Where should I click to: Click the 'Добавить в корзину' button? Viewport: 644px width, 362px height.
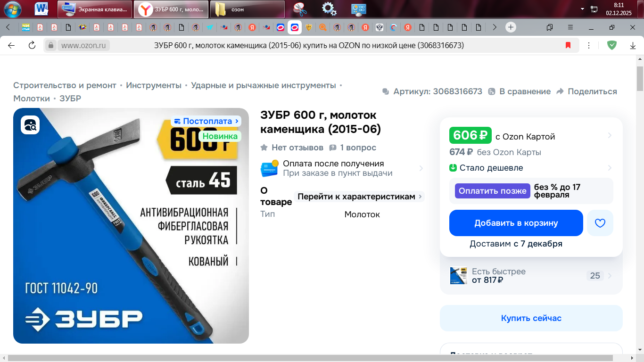516,222
